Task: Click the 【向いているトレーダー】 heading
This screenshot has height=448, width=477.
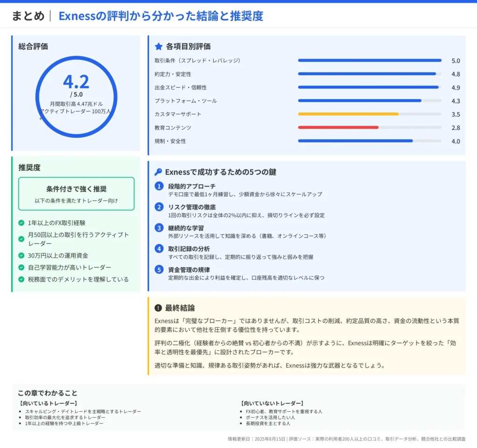Action: click(x=48, y=403)
